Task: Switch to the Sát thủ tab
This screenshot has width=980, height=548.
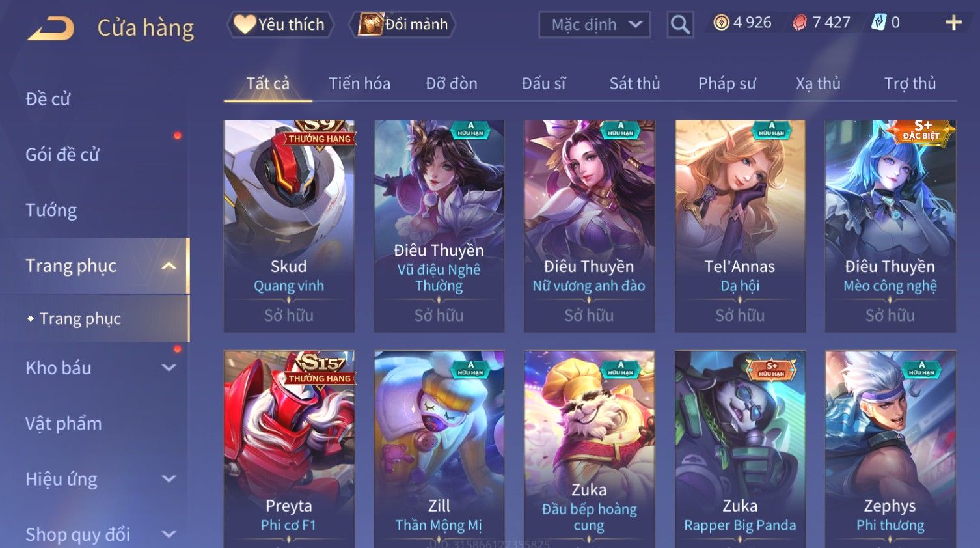Action: click(x=634, y=83)
